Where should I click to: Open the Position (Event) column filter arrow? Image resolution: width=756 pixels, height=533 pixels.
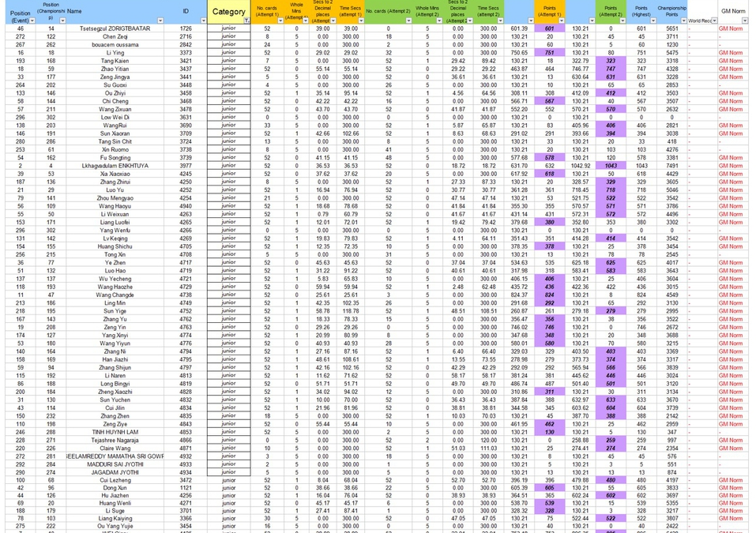[32, 21]
